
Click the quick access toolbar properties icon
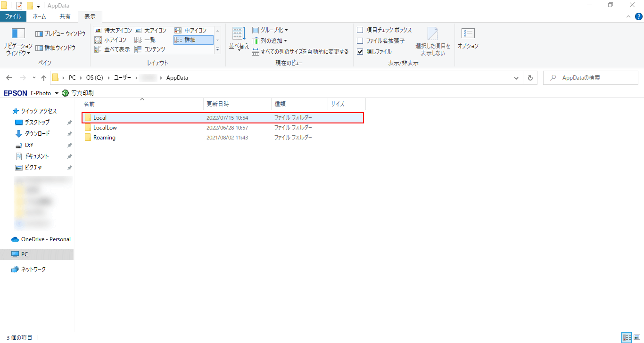[x=19, y=6]
